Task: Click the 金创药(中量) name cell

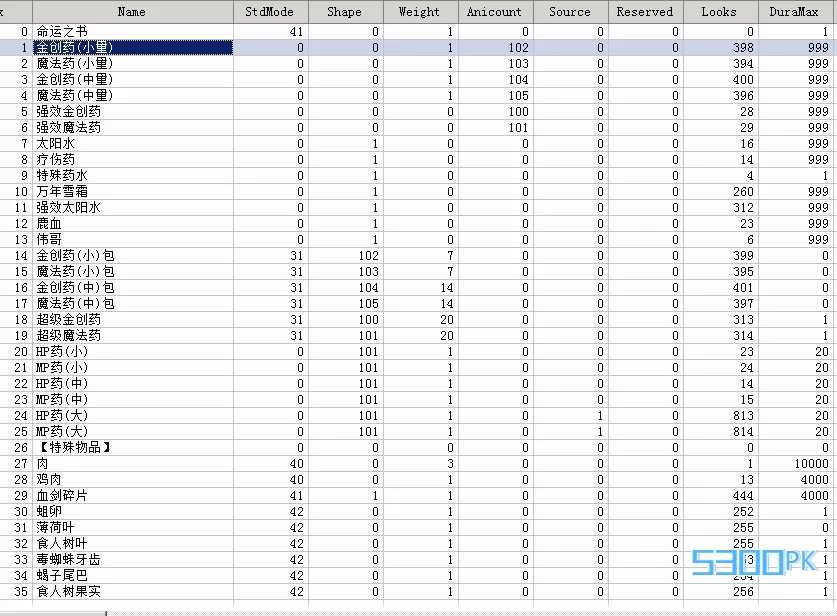Action: pyautogui.click(x=133, y=80)
